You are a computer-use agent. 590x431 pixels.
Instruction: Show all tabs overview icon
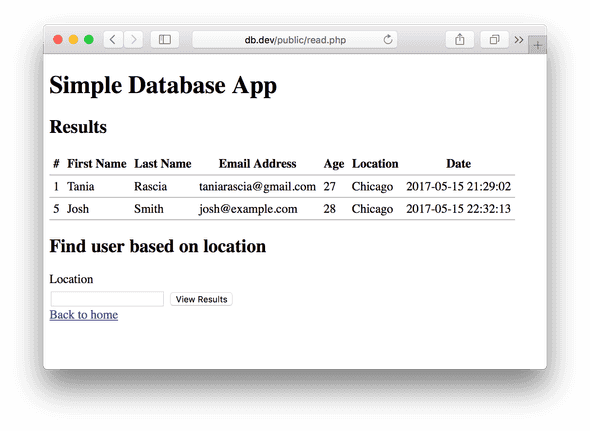(x=494, y=40)
